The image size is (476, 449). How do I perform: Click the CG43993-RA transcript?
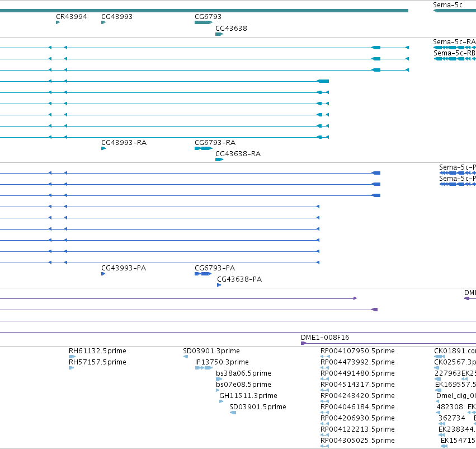(x=103, y=148)
